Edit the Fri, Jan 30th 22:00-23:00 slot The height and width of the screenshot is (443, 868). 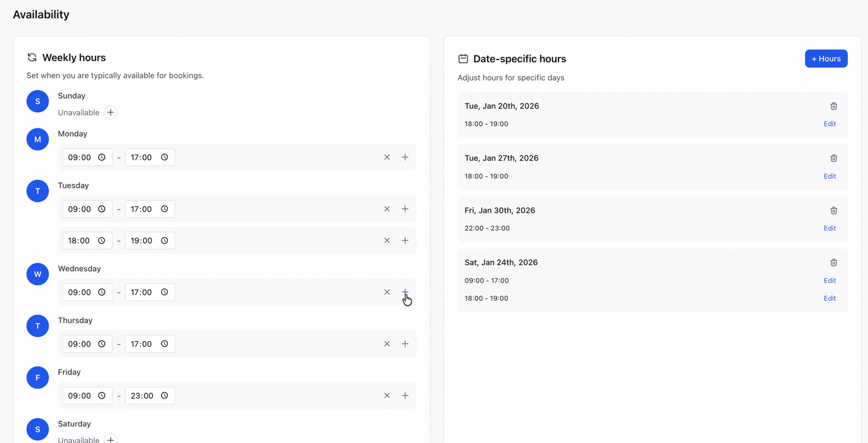829,228
